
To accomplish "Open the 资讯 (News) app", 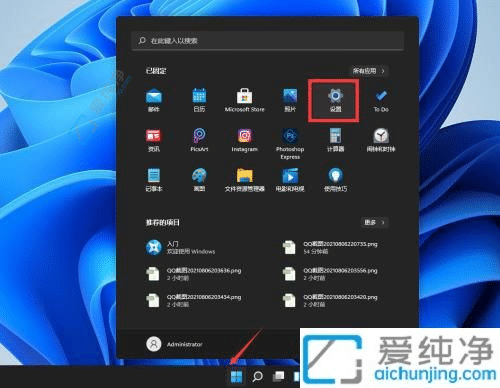I will click(x=154, y=140).
